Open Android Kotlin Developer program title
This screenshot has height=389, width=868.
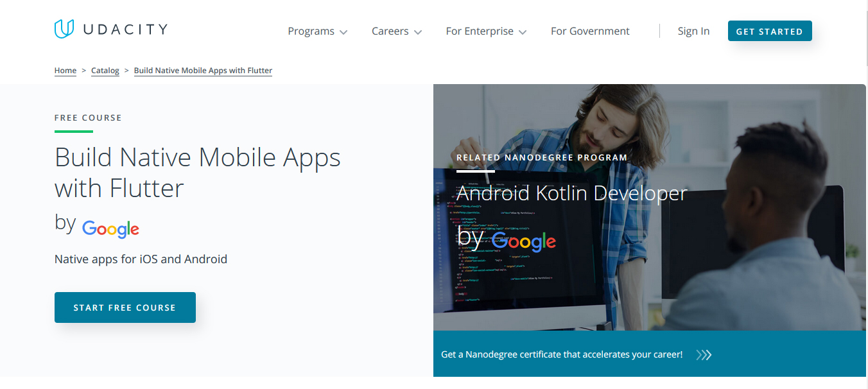(x=571, y=193)
